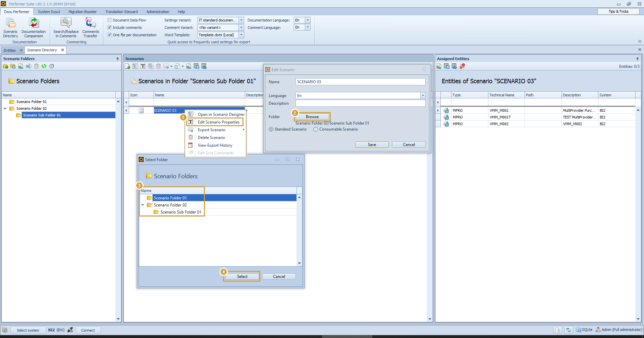Create a new scenario folder
644x338 pixels.
pos(5,66)
